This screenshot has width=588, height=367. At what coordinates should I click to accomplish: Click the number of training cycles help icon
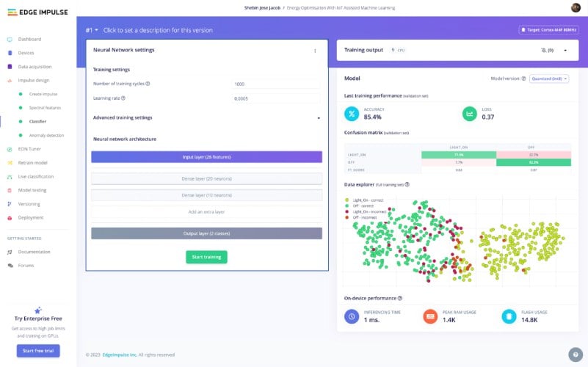(x=148, y=84)
